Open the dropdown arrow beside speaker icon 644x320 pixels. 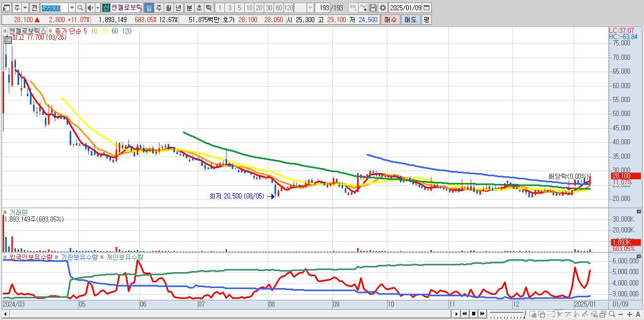98,8
